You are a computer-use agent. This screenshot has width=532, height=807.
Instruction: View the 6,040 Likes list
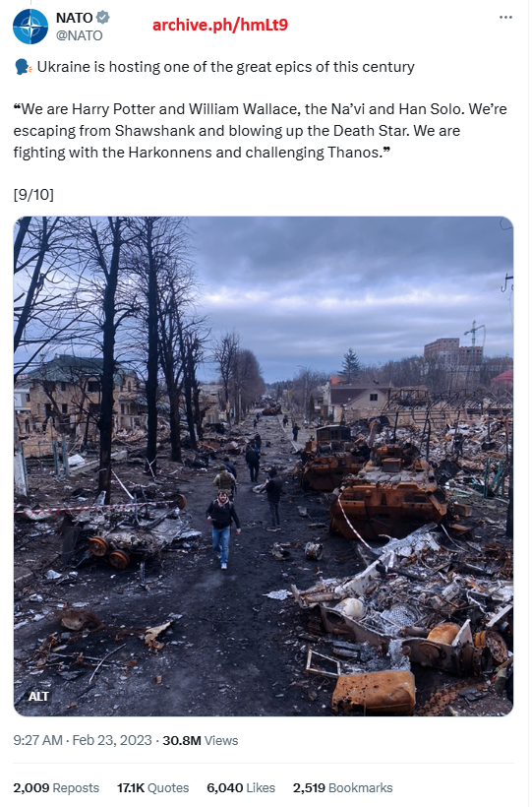241,788
